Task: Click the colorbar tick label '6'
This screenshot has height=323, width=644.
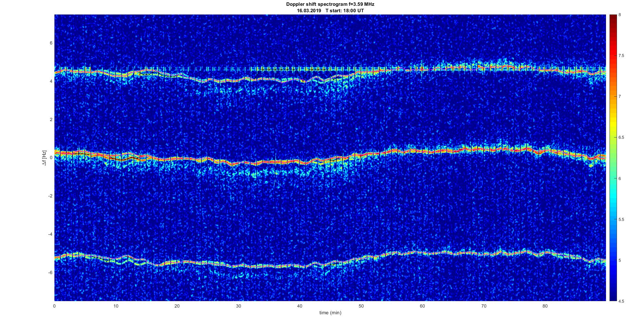Action: pyautogui.click(x=620, y=179)
